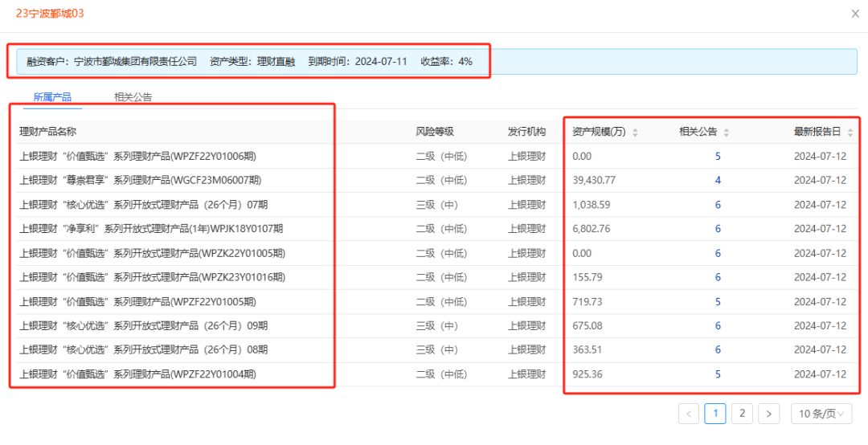The height and width of the screenshot is (445, 868).
Task: Click 上银理财 issuer for WPZF22Y01006期 row
Action: [x=527, y=157]
